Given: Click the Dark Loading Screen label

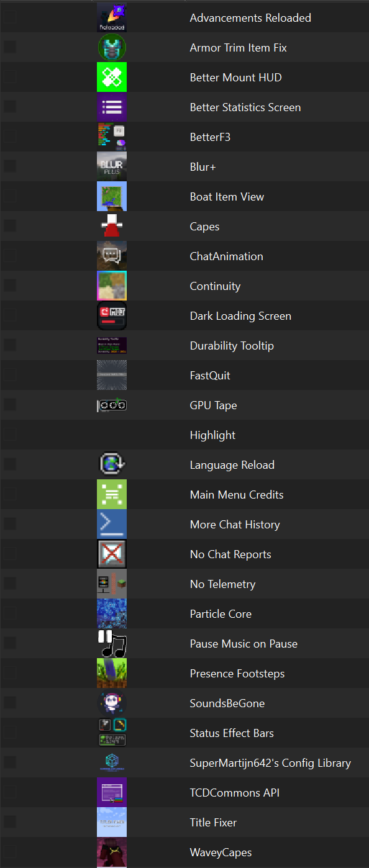Looking at the screenshot, I should pyautogui.click(x=240, y=316).
